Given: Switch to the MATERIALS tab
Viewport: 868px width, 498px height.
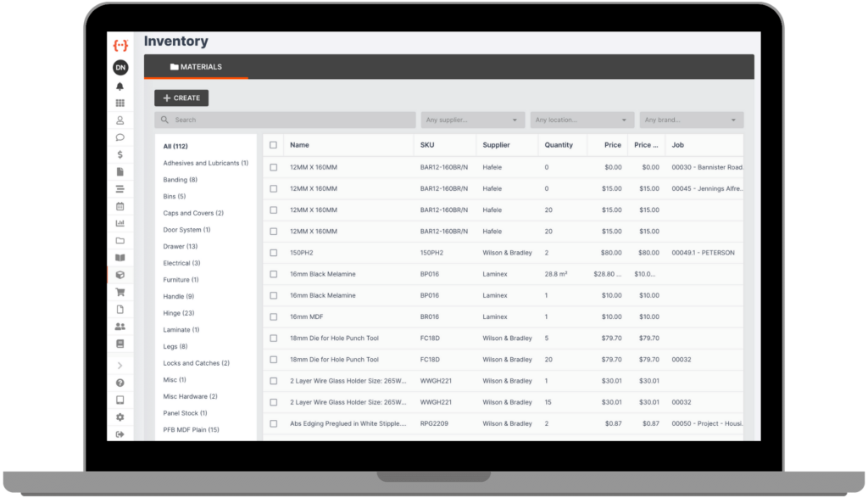Looking at the screenshot, I should point(197,66).
